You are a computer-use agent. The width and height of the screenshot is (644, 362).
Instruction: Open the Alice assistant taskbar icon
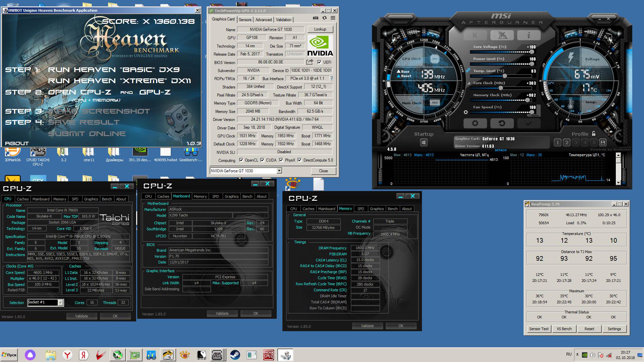pos(30,355)
